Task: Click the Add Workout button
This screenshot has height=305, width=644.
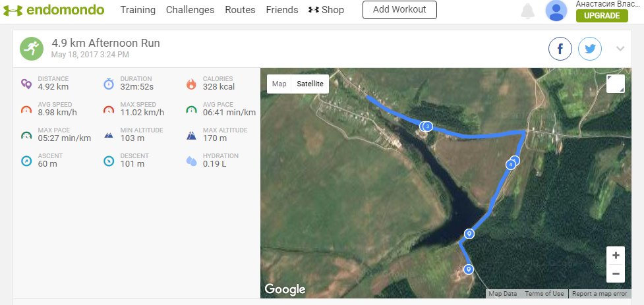Action: pyautogui.click(x=399, y=10)
